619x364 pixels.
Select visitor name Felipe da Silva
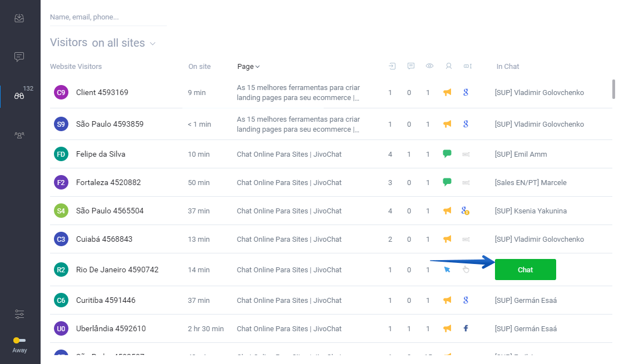click(101, 154)
